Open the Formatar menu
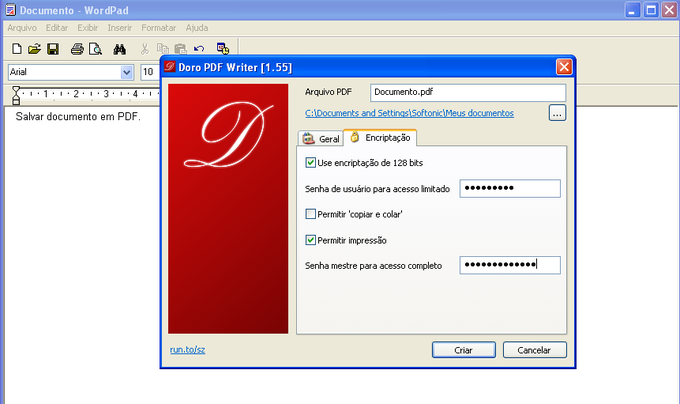The width and height of the screenshot is (680, 404). click(159, 28)
